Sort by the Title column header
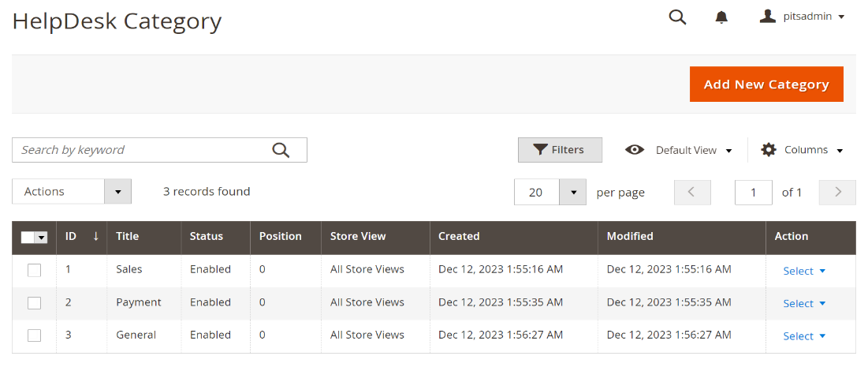 tap(128, 236)
